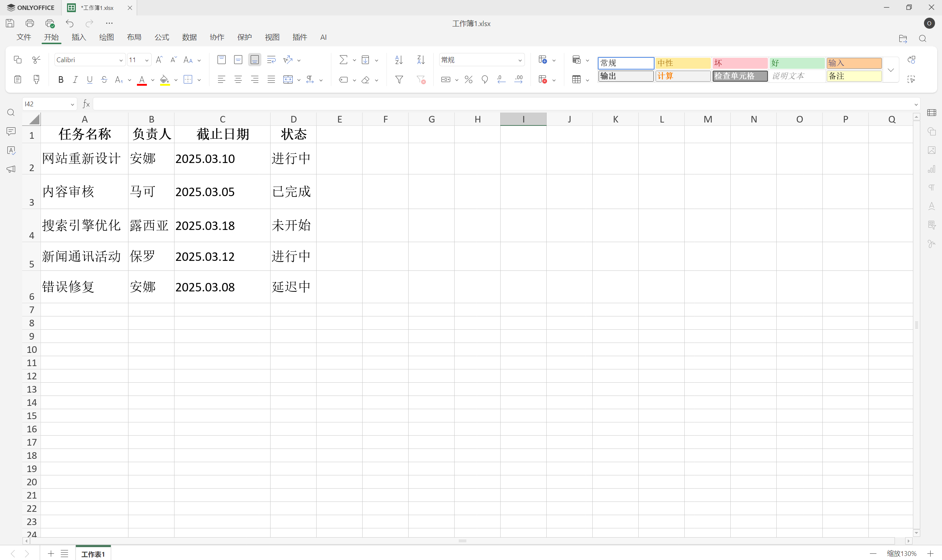
Task: Switch to the 插入 ribbon tab
Action: coord(78,37)
